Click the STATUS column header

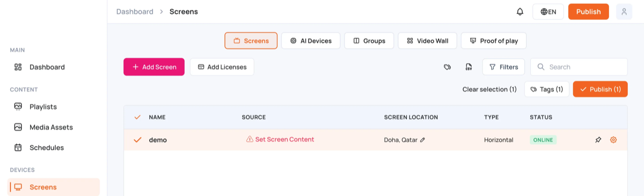(x=541, y=117)
